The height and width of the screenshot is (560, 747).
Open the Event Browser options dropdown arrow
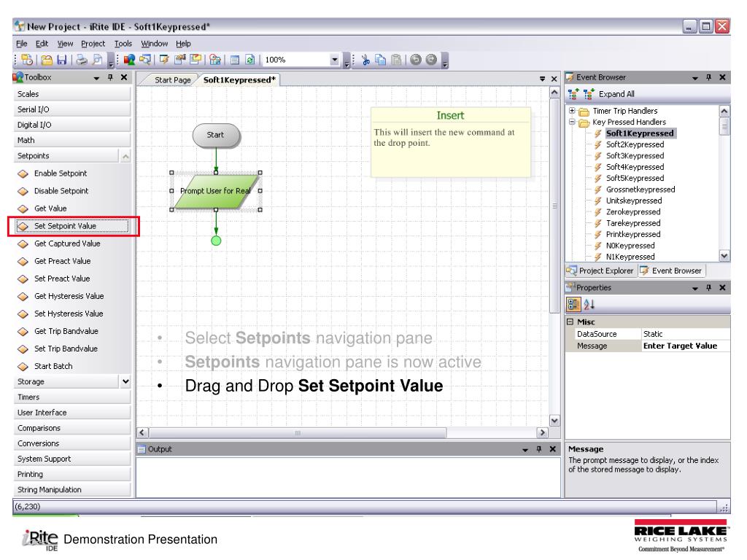[x=695, y=77]
